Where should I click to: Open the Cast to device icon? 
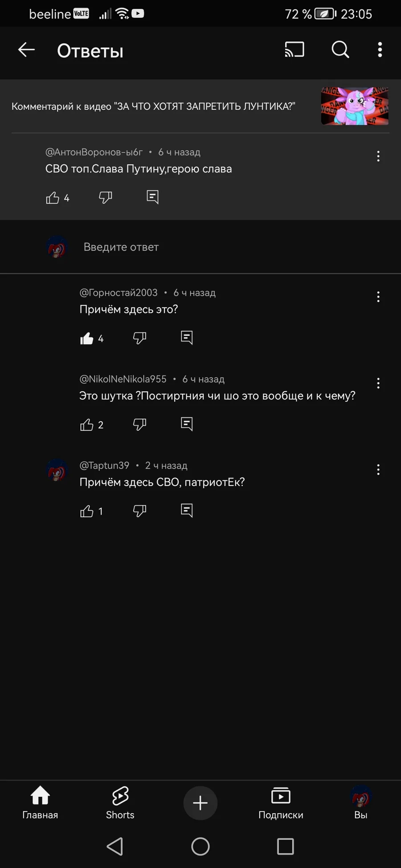295,50
